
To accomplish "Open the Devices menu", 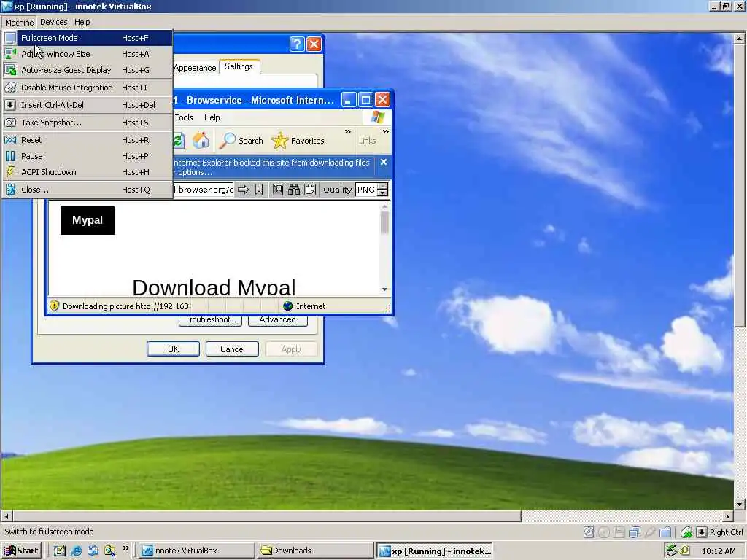I will [53, 22].
